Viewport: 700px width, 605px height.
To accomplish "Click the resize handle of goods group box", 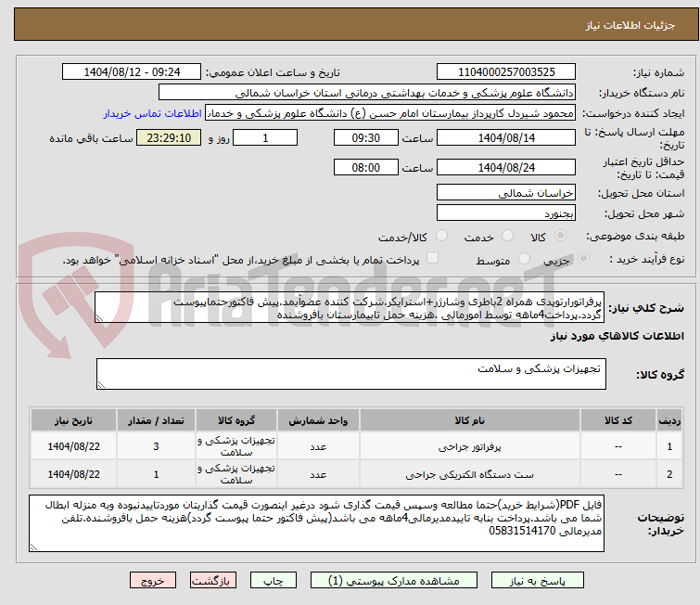I will pos(101,385).
